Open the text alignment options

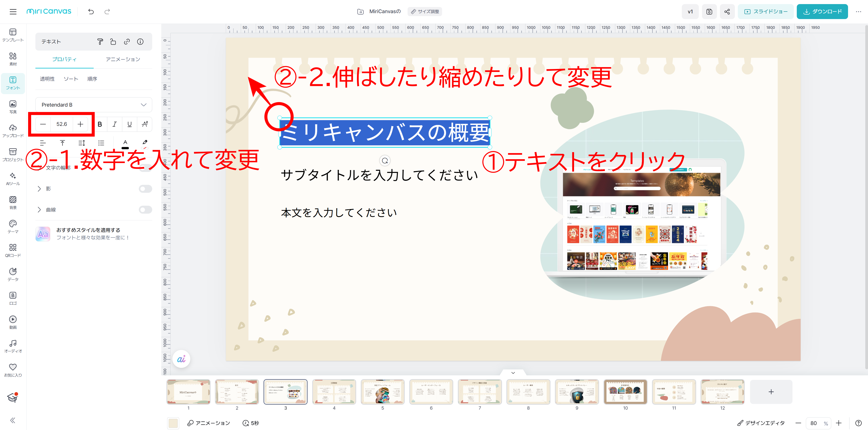(43, 143)
